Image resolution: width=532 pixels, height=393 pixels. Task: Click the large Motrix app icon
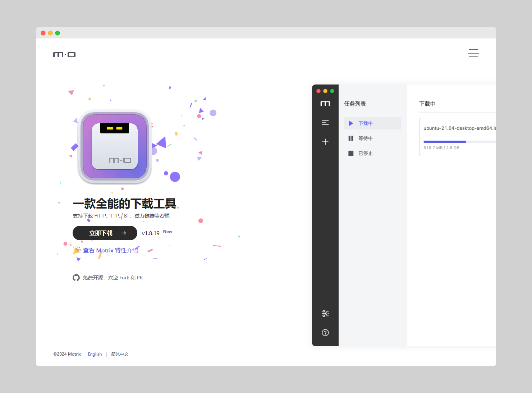pyautogui.click(x=115, y=146)
